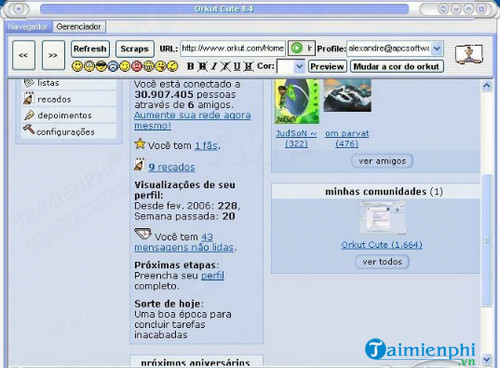Click the Refresh button

point(90,49)
